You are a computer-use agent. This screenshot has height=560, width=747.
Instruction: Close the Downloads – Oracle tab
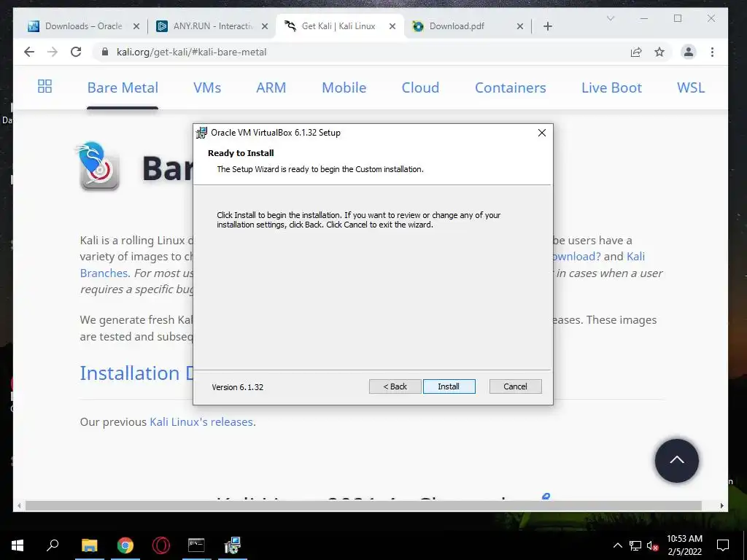click(136, 26)
